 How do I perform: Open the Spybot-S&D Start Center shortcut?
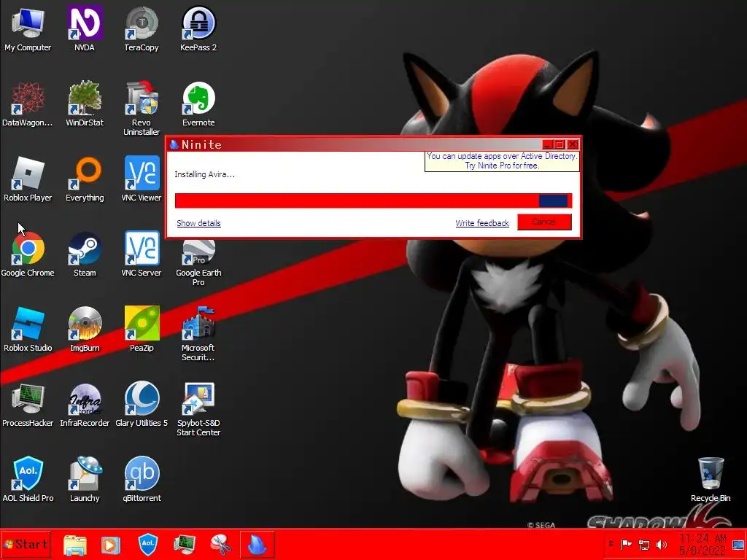[x=198, y=410]
